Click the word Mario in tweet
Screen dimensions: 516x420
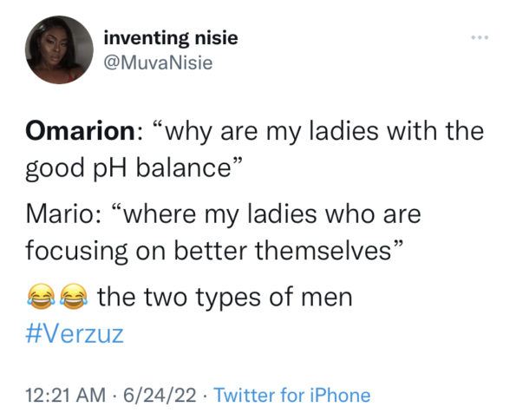tap(60, 213)
